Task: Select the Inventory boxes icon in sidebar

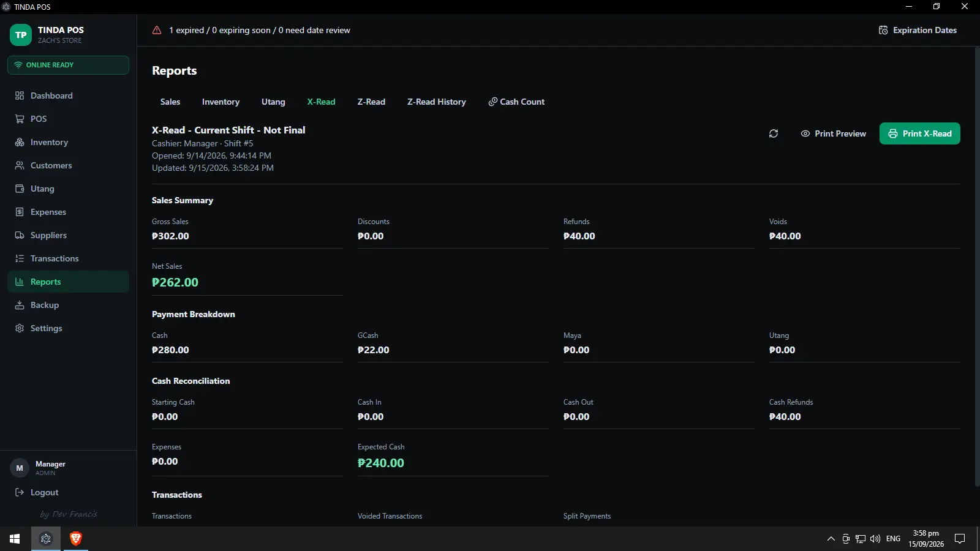Action: [x=20, y=142]
